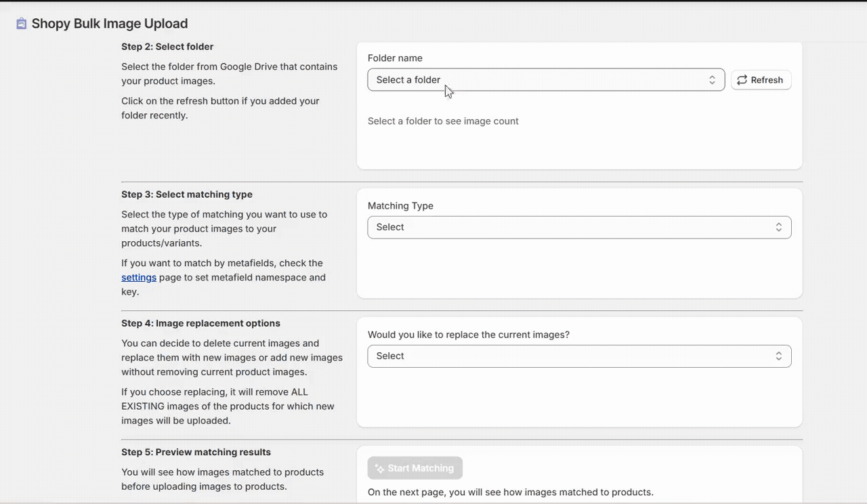
Task: Click the up-down chevron in folder selector
Action: click(712, 80)
